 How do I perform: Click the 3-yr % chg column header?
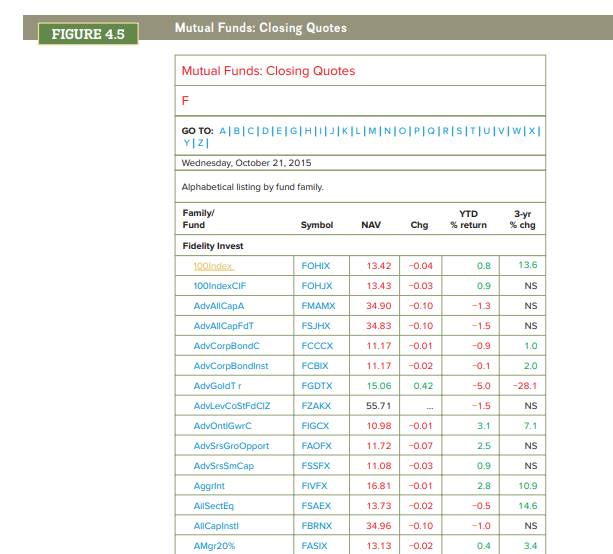[521, 218]
